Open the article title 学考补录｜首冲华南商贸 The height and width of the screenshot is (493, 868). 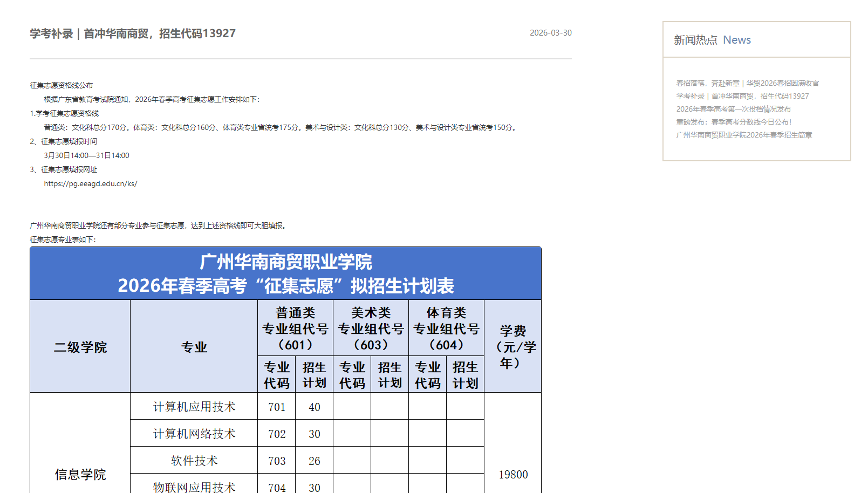point(132,33)
